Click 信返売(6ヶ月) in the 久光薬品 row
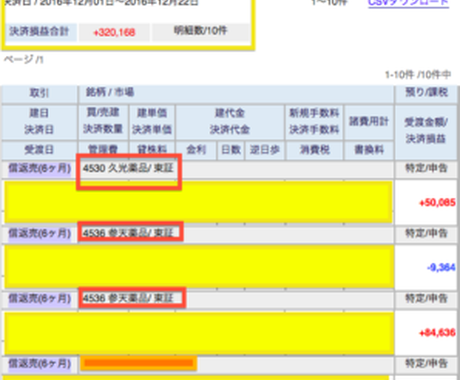 39,168
